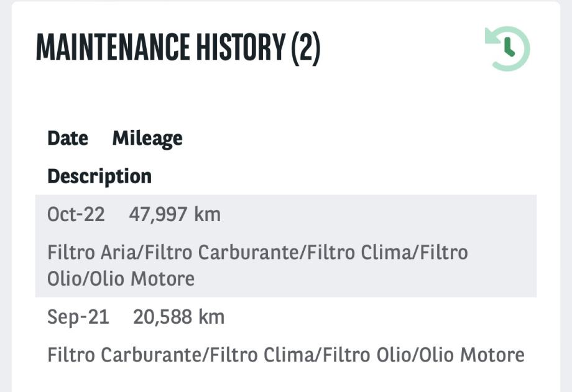Click Olio Motore in the Sep-21 record

point(472,355)
